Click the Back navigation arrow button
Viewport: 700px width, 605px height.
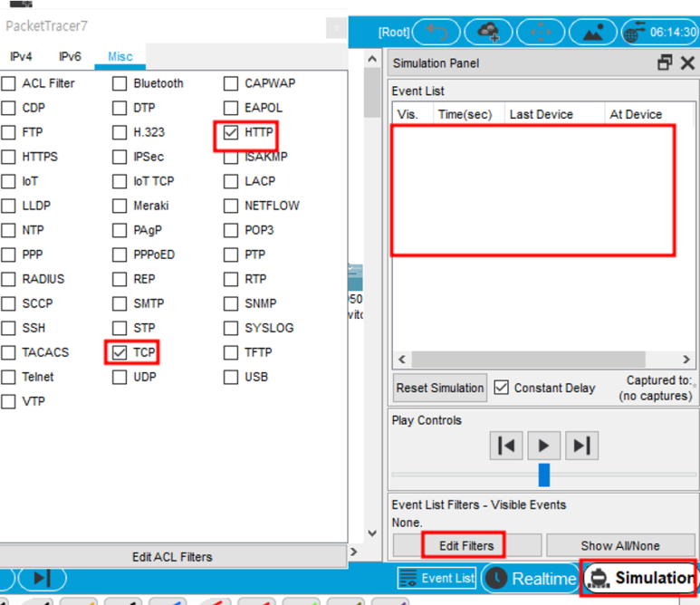436,32
